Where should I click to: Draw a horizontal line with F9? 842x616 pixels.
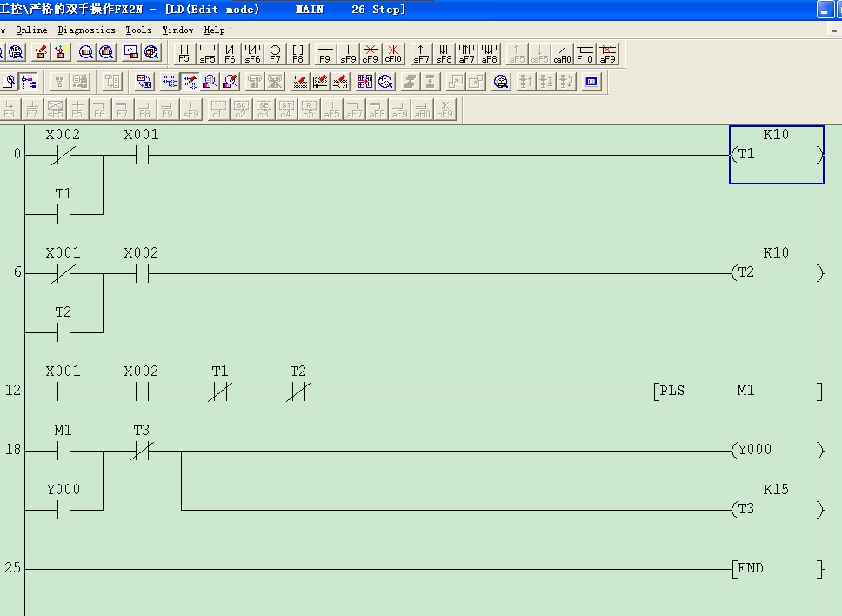324,54
